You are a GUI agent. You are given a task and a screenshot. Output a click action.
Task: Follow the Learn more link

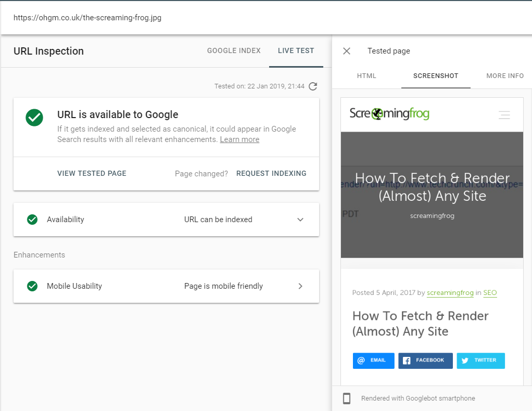tap(239, 139)
